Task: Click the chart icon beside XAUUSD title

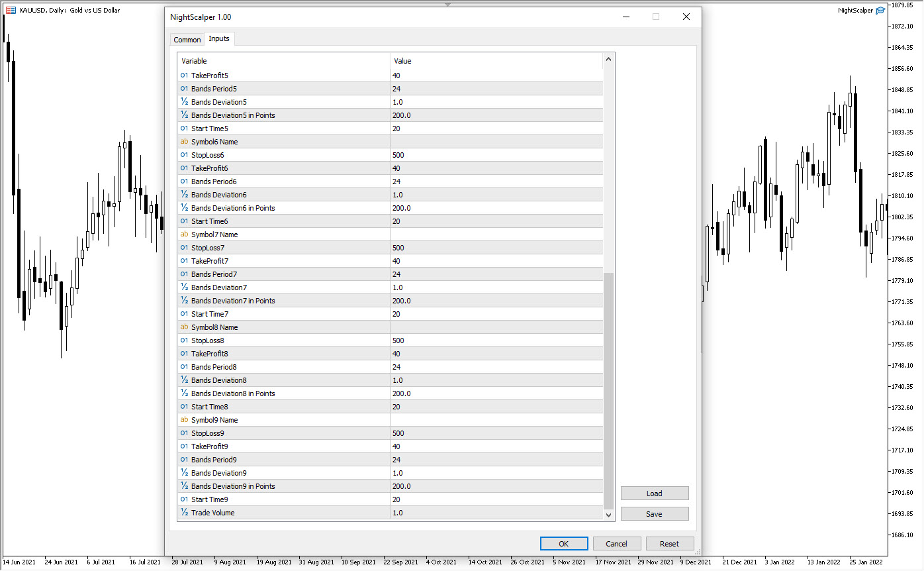Action: [x=11, y=10]
